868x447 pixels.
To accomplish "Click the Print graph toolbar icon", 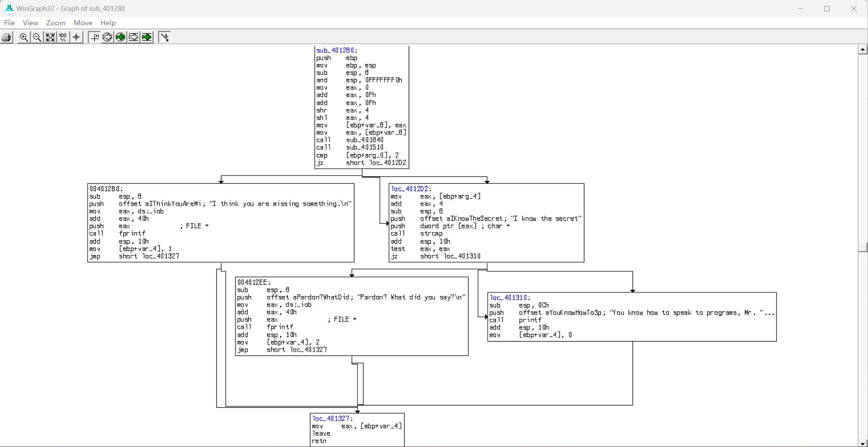I will [x=7, y=37].
